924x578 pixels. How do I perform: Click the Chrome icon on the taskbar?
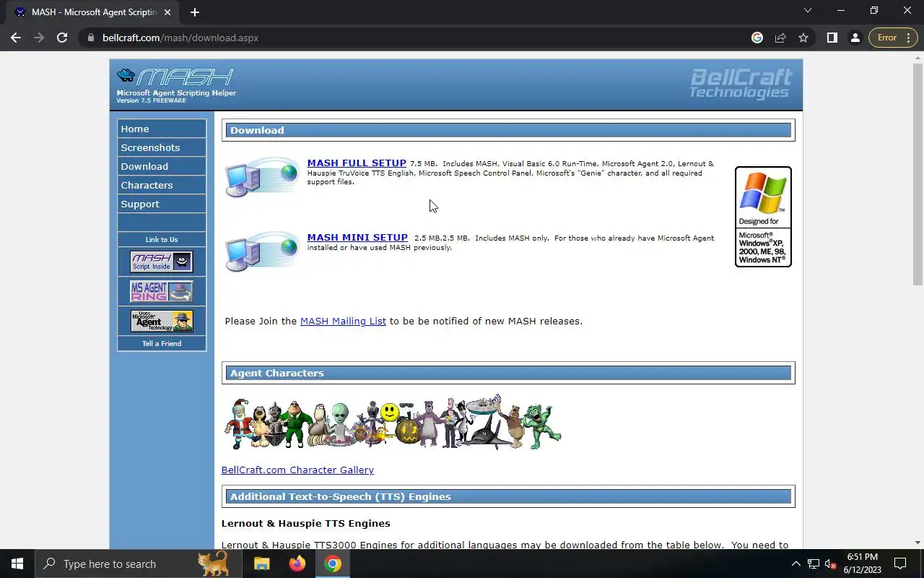pos(333,564)
